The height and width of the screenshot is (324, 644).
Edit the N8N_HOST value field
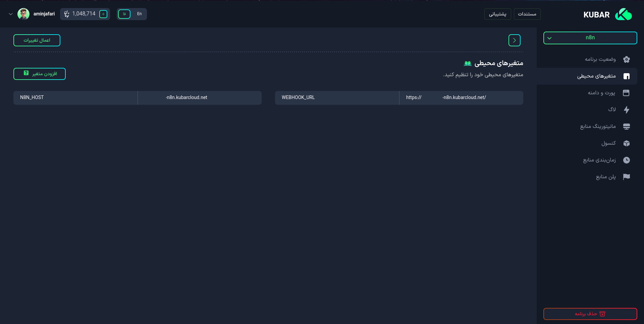tap(200, 98)
